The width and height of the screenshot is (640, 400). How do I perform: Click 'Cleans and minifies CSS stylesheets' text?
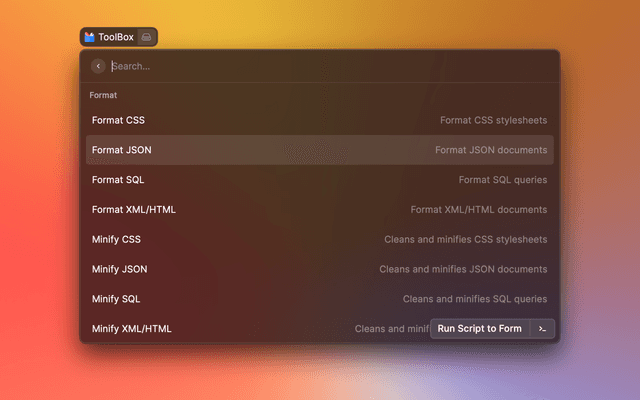click(x=465, y=239)
